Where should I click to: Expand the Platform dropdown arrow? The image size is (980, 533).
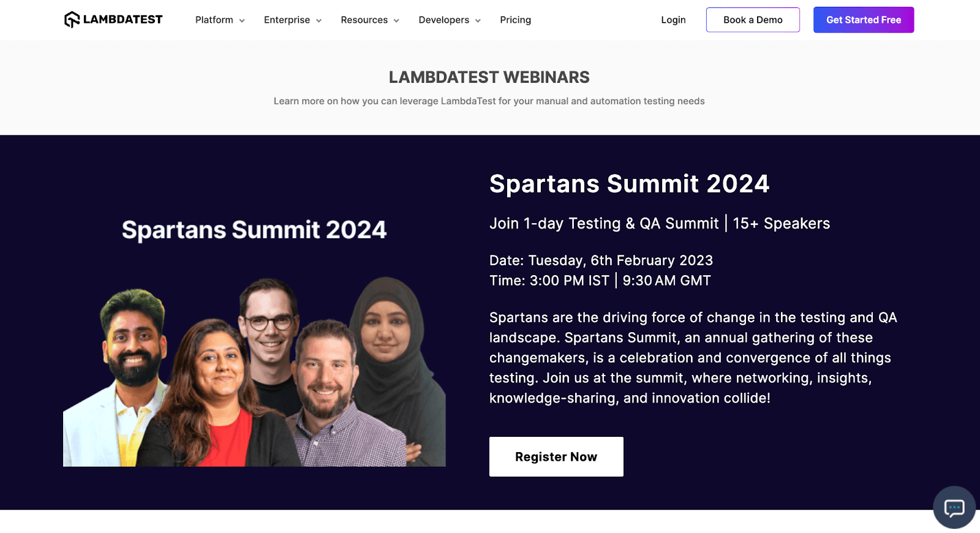242,21
